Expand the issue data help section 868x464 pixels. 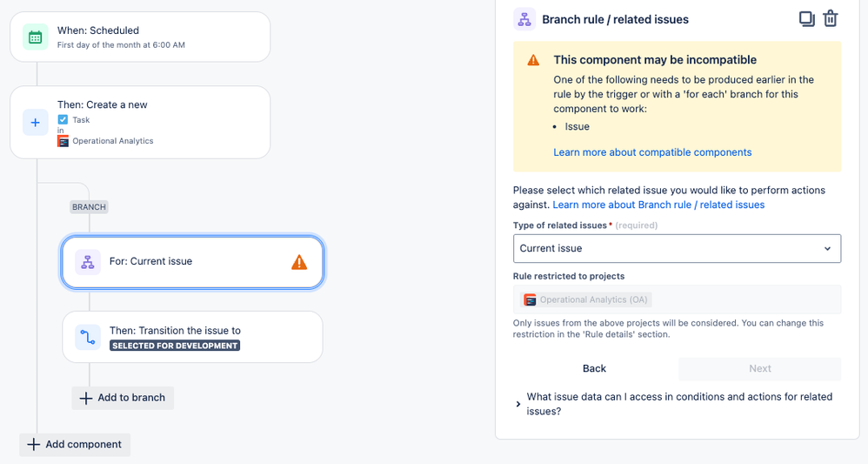[x=518, y=404]
